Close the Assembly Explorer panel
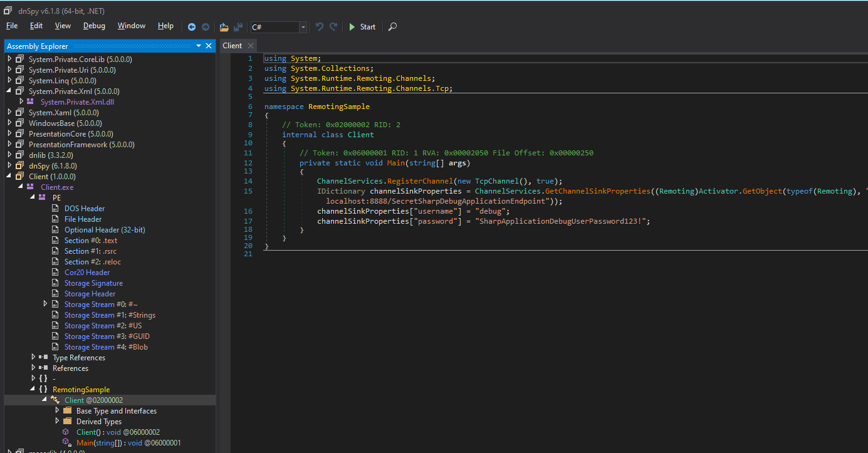 pos(209,46)
